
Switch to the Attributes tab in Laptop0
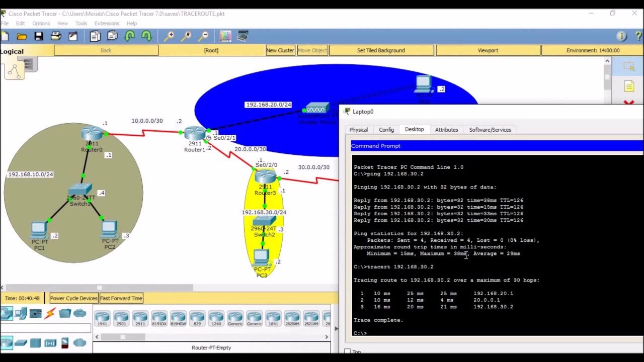point(447,130)
